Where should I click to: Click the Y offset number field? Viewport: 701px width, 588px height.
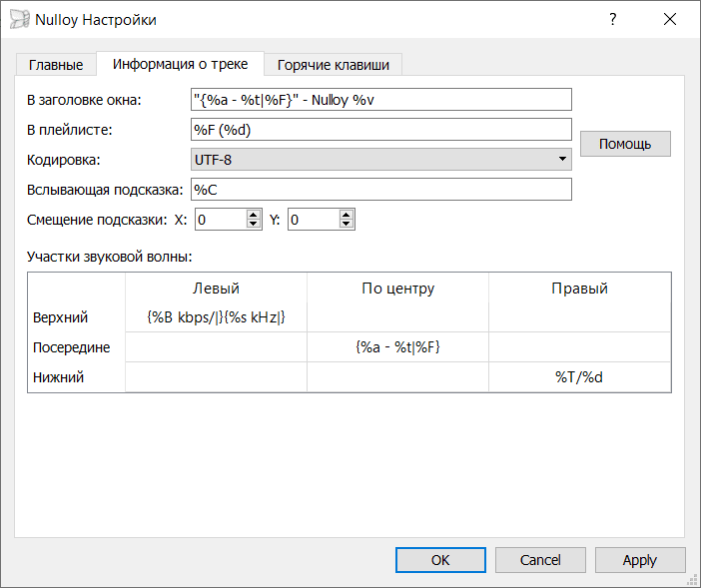tap(314, 220)
